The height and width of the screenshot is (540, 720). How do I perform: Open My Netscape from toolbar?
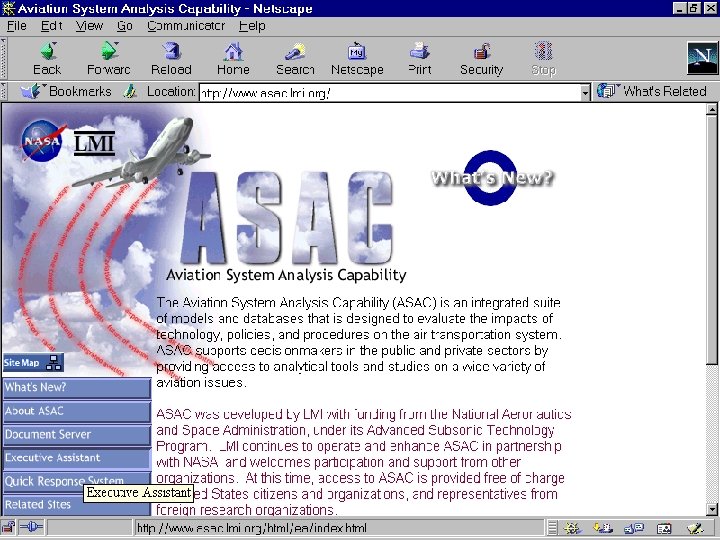point(357,58)
